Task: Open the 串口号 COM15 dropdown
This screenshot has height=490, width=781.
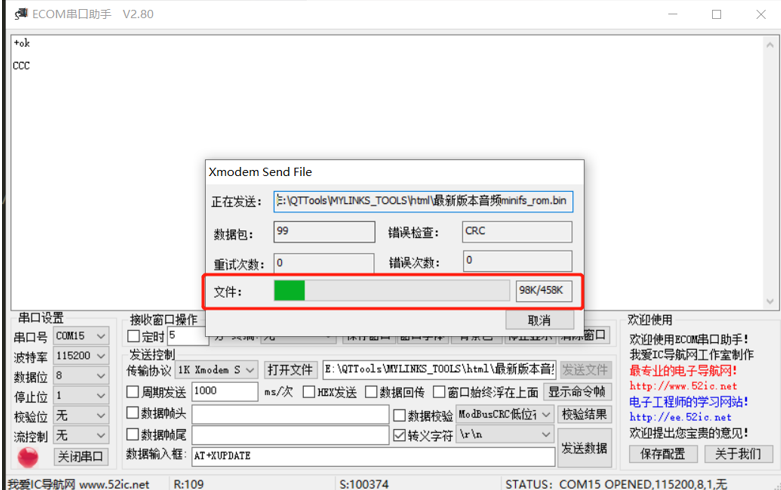Action: point(81,337)
